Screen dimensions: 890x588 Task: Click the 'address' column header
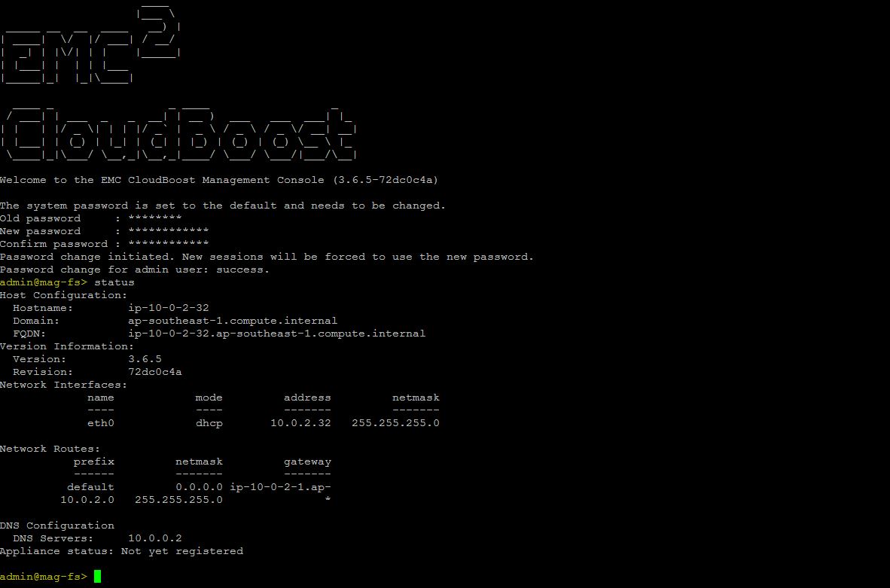pos(307,398)
